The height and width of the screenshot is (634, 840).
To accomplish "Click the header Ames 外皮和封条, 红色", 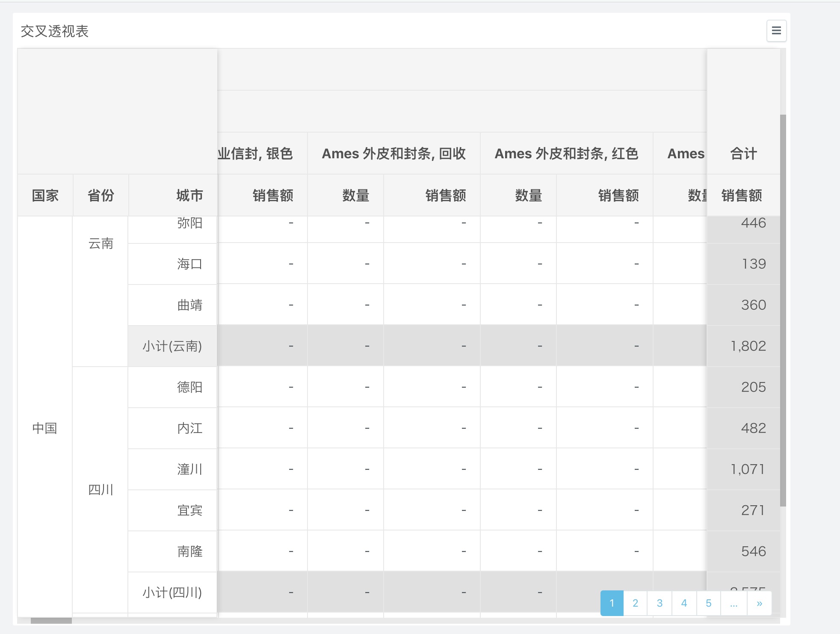I will (x=567, y=153).
